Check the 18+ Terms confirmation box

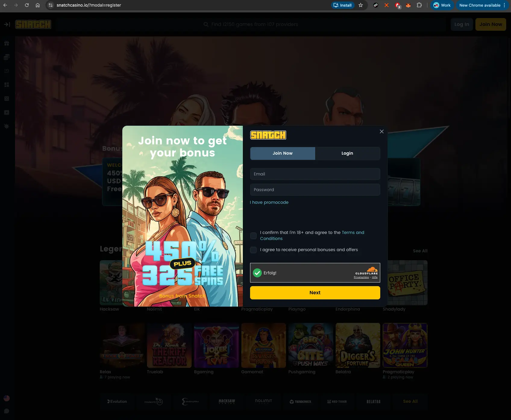(x=253, y=235)
